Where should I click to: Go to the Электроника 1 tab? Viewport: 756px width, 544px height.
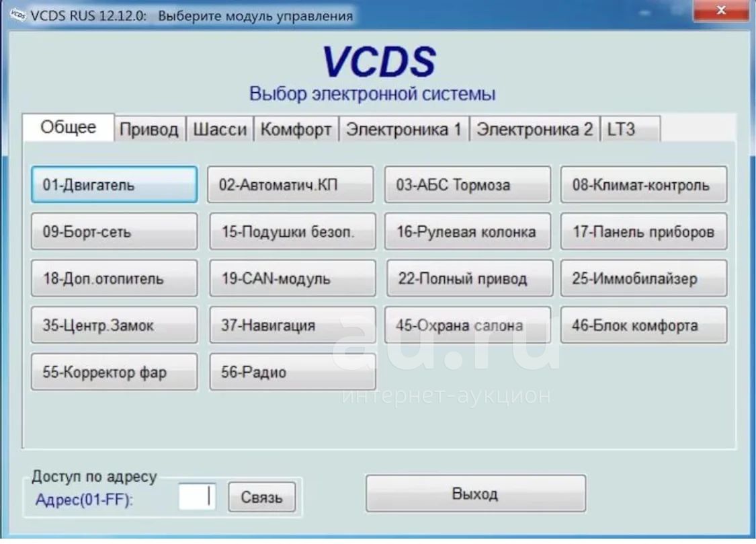coord(404,129)
